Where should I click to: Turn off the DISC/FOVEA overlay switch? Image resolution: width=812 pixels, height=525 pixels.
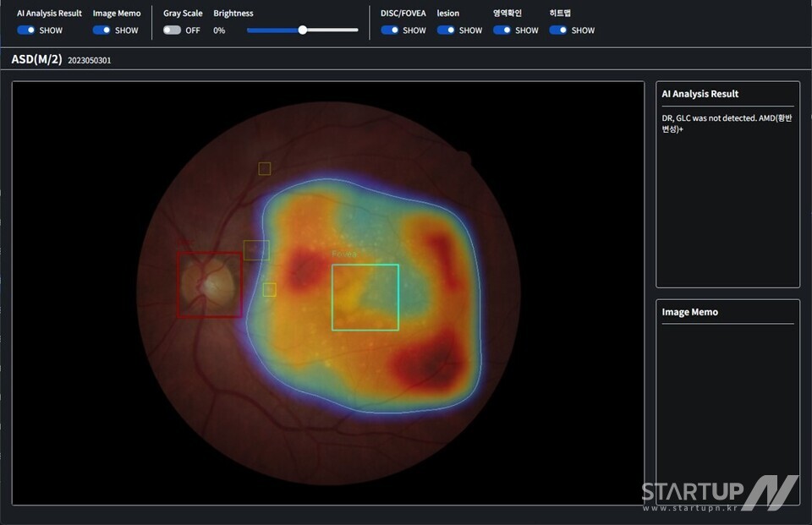pos(390,30)
